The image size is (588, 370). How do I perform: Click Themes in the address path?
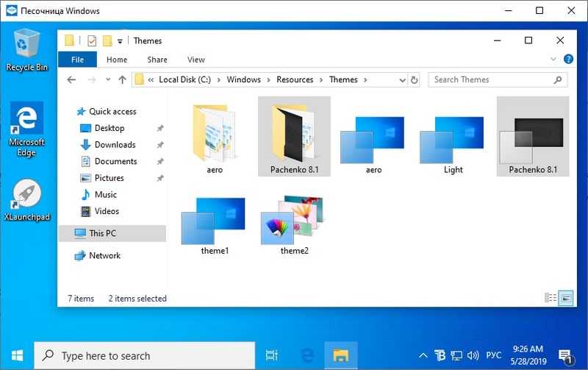343,79
